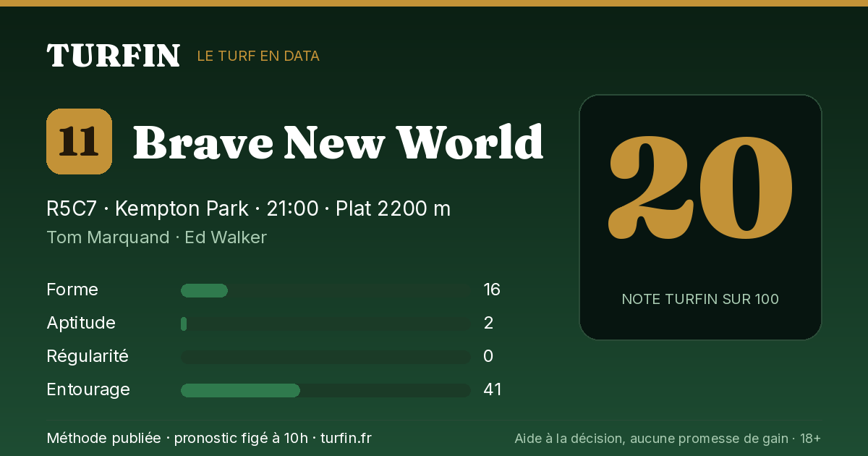Click the race info R5C7 Kempton Park line
Image resolution: width=868 pixels, height=456 pixels.
[249, 208]
